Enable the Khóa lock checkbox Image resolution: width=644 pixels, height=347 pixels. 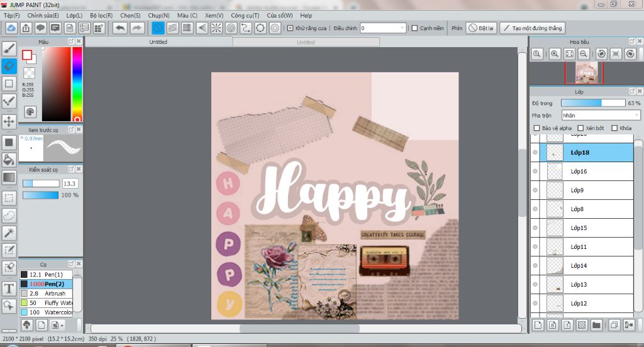(x=614, y=128)
